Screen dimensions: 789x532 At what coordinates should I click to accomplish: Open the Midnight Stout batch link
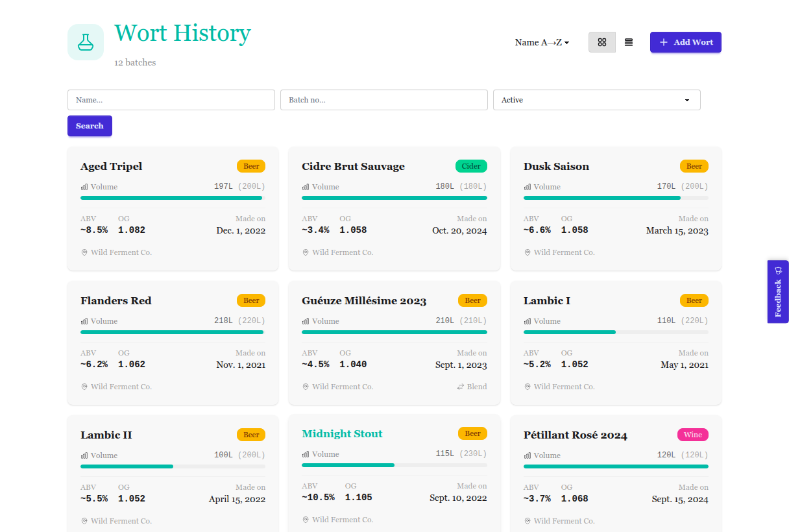[x=342, y=433]
